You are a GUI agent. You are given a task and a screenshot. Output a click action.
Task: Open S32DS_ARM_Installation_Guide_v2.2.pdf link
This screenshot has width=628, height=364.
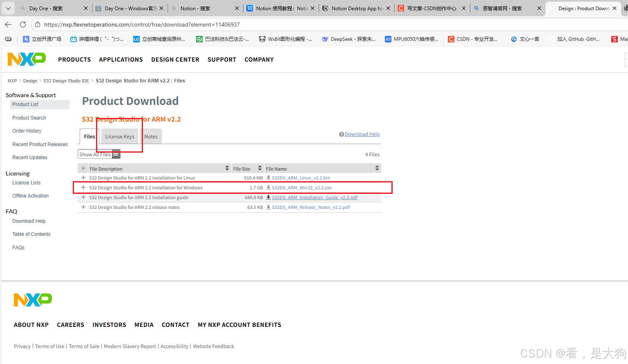(315, 198)
